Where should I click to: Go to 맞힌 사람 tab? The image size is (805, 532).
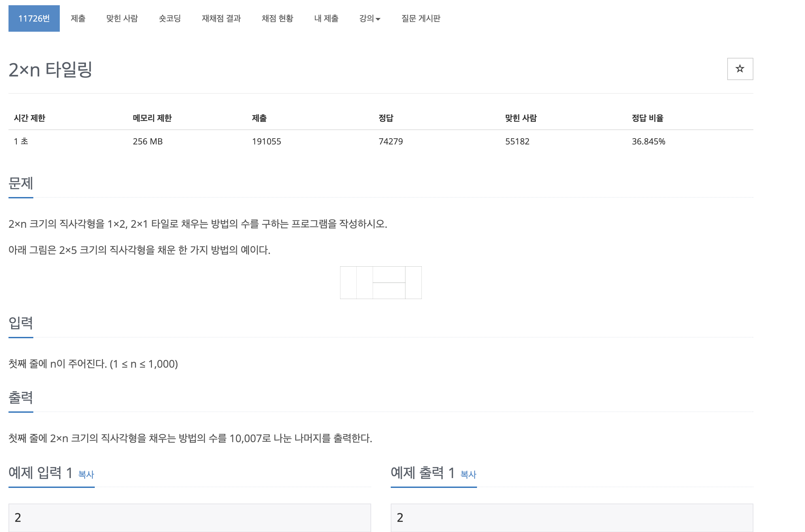122,18
